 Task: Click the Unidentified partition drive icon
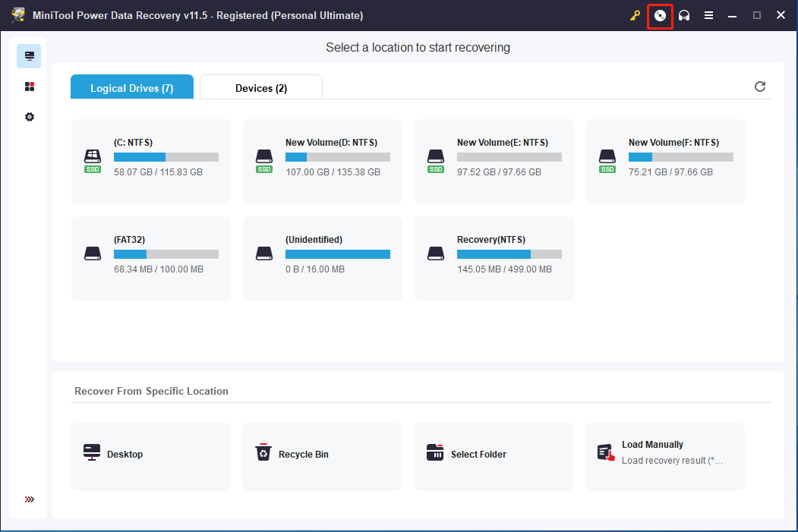coord(264,253)
